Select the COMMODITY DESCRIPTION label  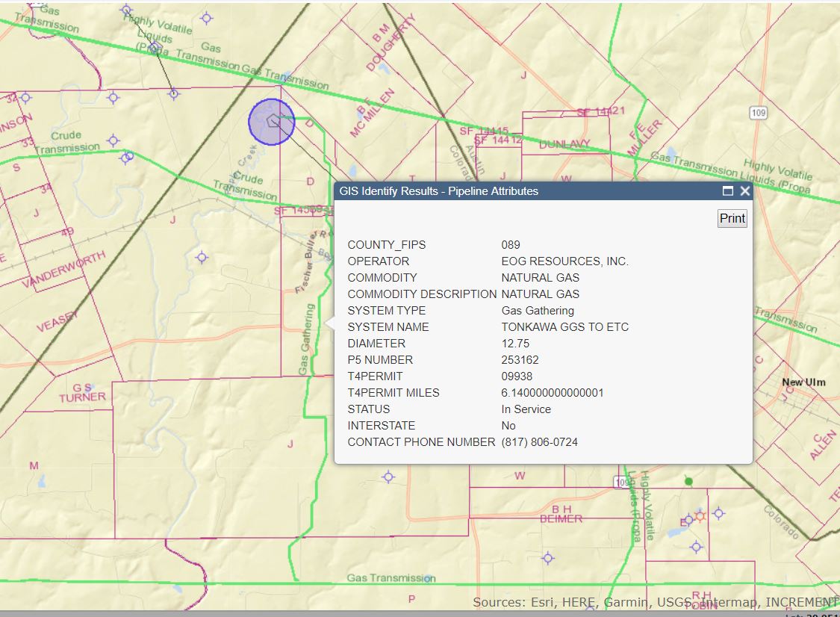click(x=422, y=294)
